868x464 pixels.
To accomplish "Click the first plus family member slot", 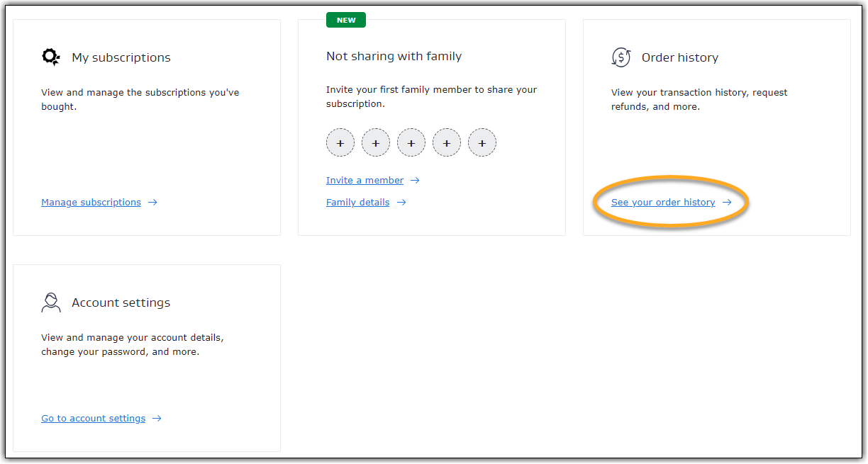I will point(340,143).
